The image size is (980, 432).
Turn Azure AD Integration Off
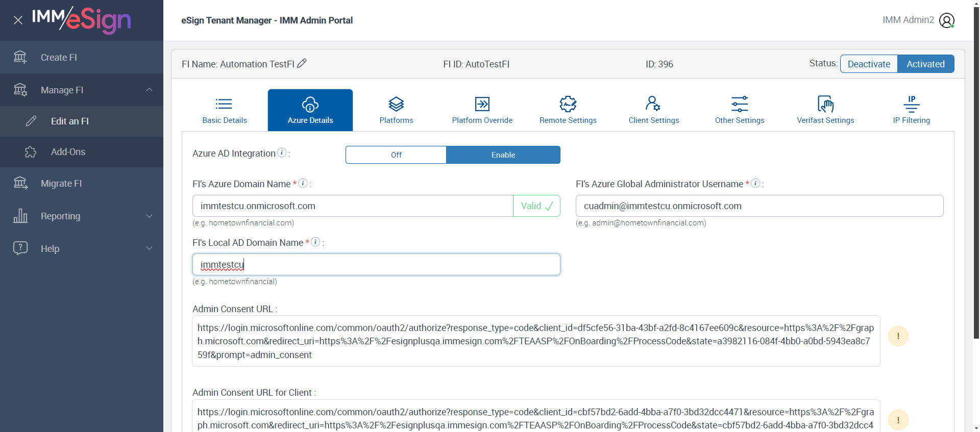(396, 155)
